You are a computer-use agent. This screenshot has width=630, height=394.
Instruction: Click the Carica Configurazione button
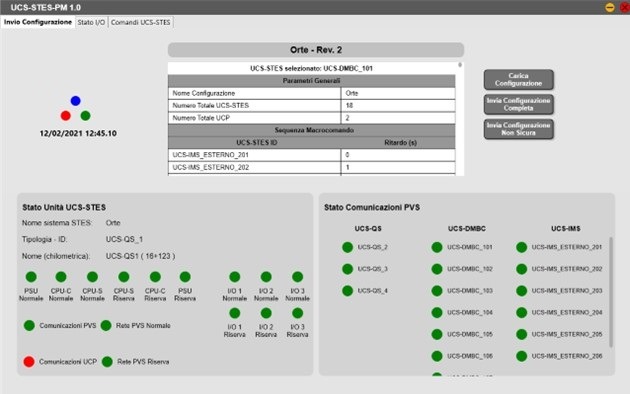coord(519,80)
